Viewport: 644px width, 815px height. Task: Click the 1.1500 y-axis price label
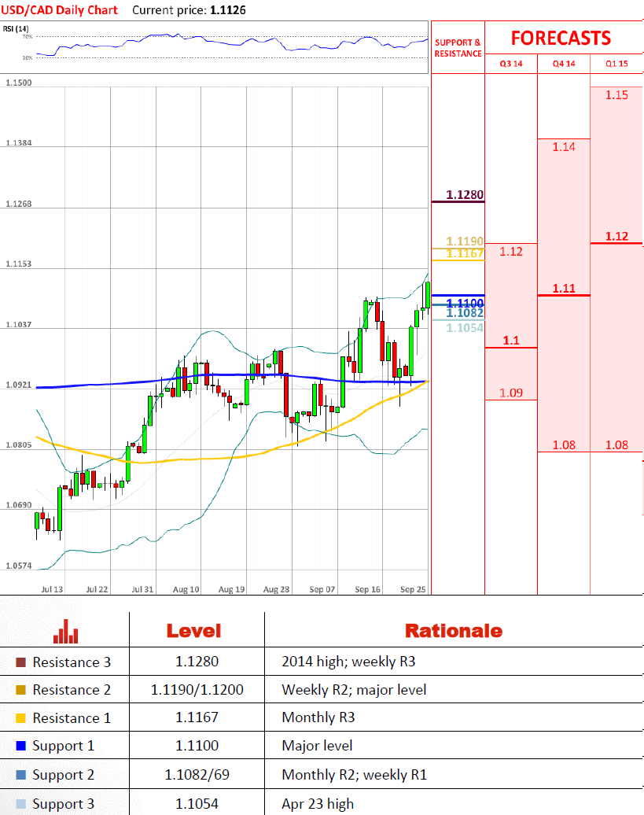[19, 83]
